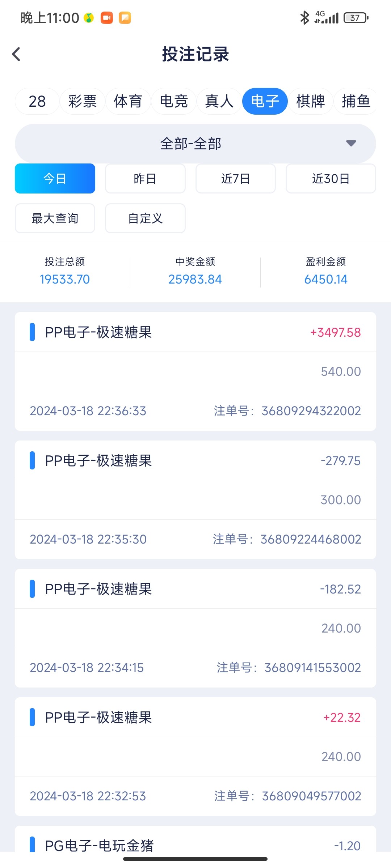This screenshot has height=868, width=391.
Task: Tap the Bluetooth status icon
Action: pos(304,17)
